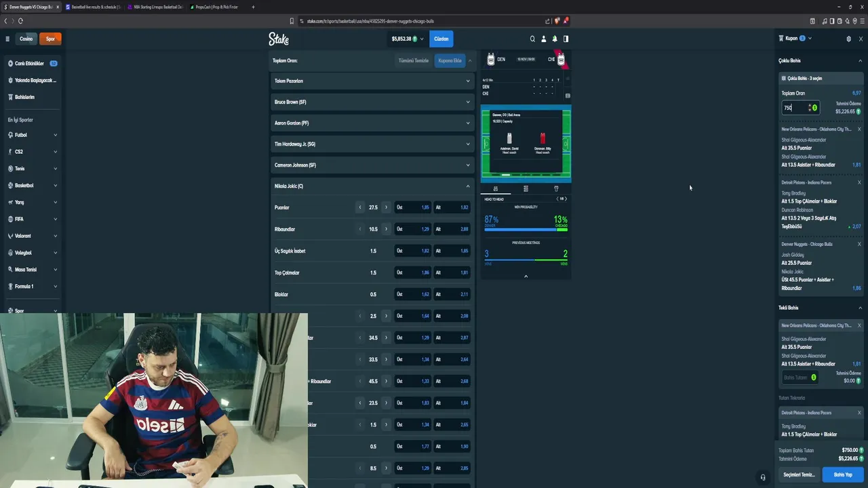
Task: Click Seçimleri Temizle button
Action: 799,474
